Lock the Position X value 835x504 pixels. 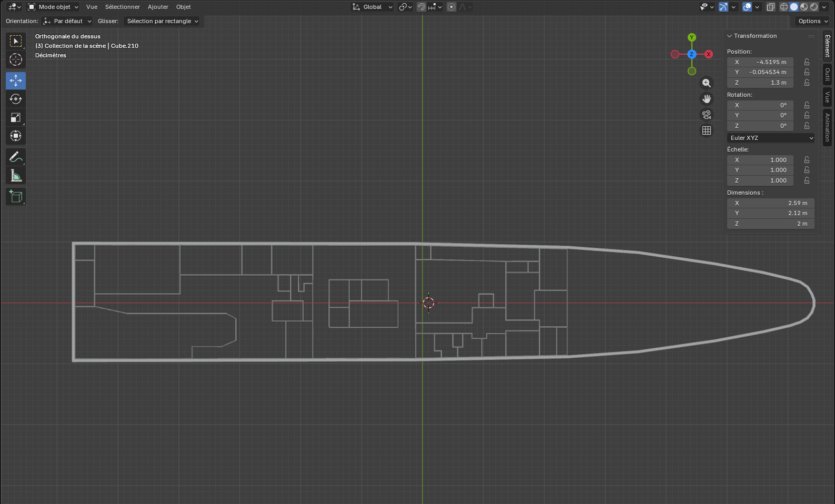pos(807,62)
